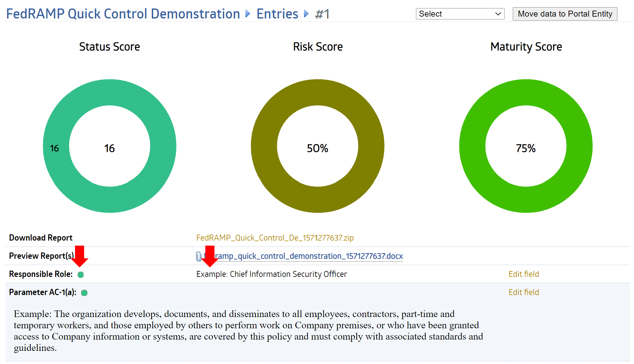Click breadcrumb arrow after Entries
This screenshot has height=364, width=634.
coord(306,14)
